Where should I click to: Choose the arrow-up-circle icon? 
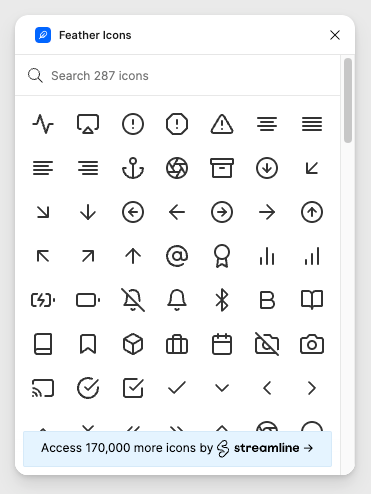(312, 212)
